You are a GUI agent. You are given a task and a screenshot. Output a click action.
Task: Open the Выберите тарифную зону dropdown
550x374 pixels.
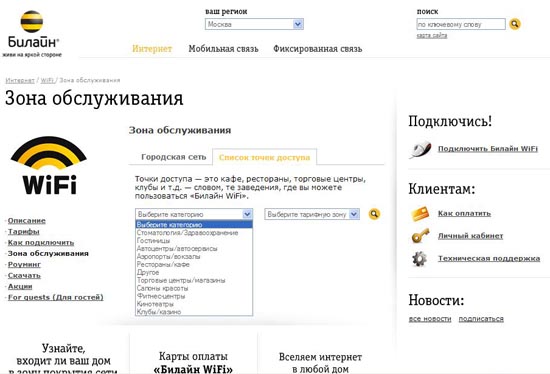tap(312, 214)
